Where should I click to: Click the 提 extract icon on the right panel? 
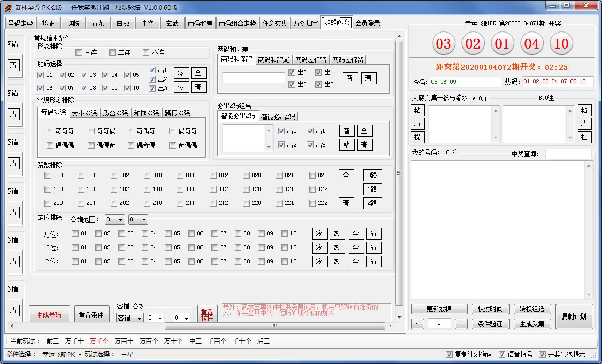(x=418, y=137)
